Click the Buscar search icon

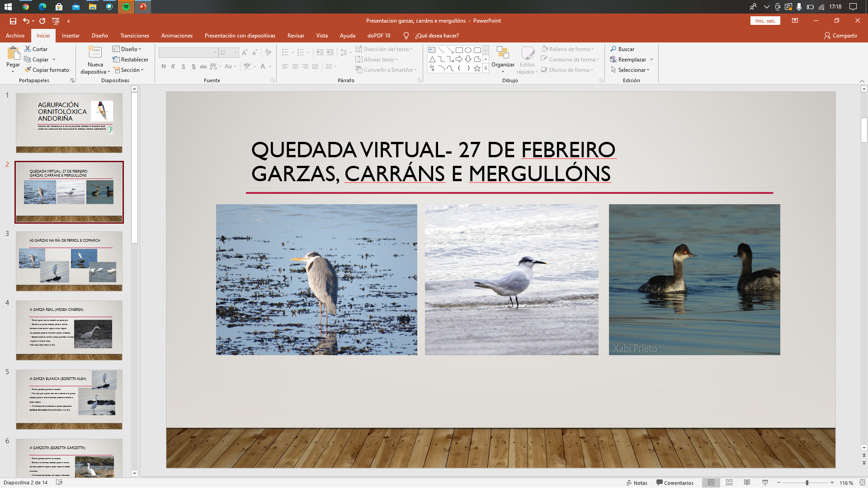[x=613, y=49]
